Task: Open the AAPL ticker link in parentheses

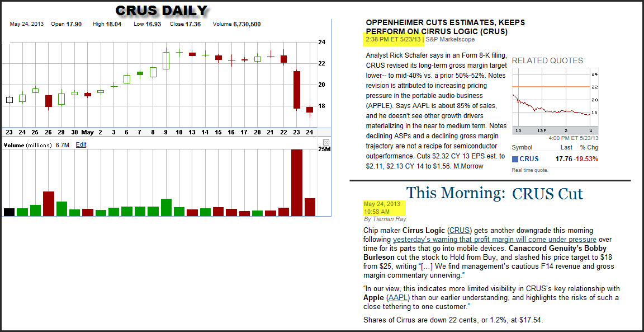Action: [397, 297]
